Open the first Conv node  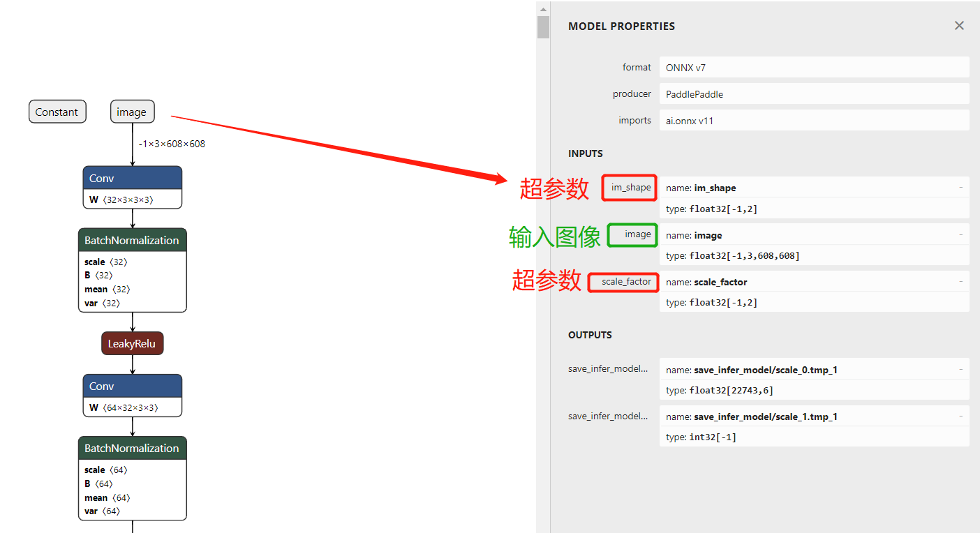pyautogui.click(x=132, y=179)
